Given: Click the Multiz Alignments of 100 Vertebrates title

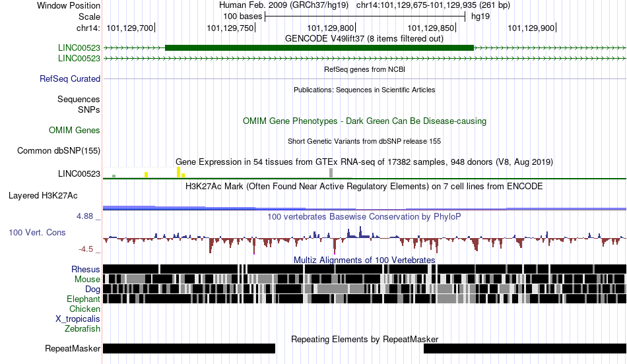Looking at the screenshot, I should (x=364, y=260).
